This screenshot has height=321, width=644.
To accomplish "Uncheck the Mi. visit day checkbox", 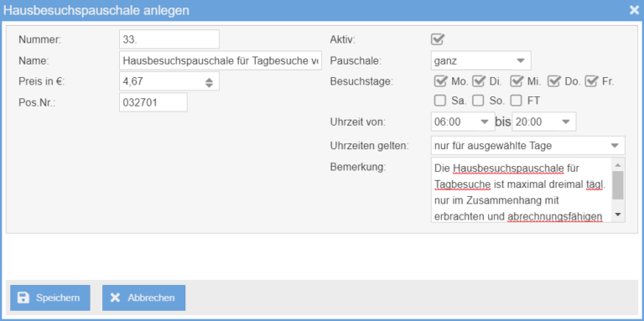I will pyautogui.click(x=517, y=81).
